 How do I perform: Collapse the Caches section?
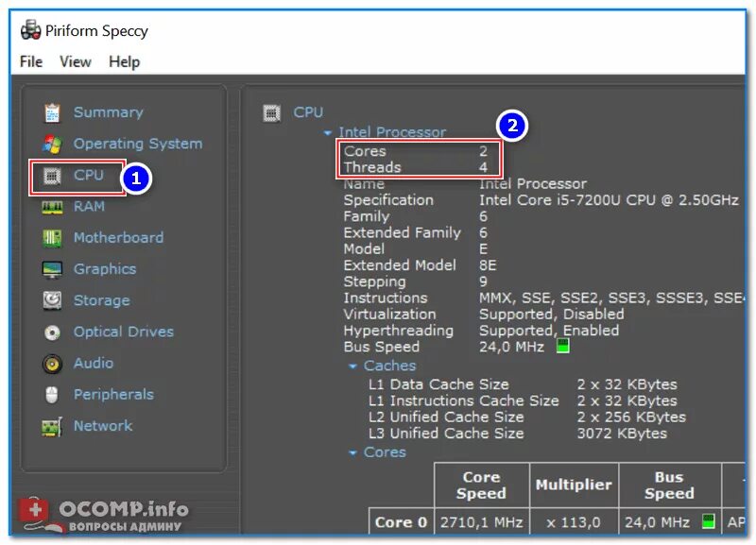pyautogui.click(x=352, y=366)
